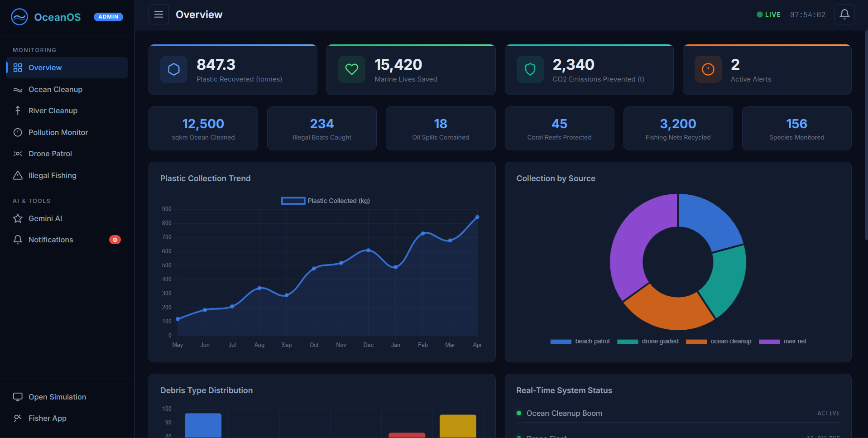
Task: Click the 07:54:02 clock text
Action: 808,14
